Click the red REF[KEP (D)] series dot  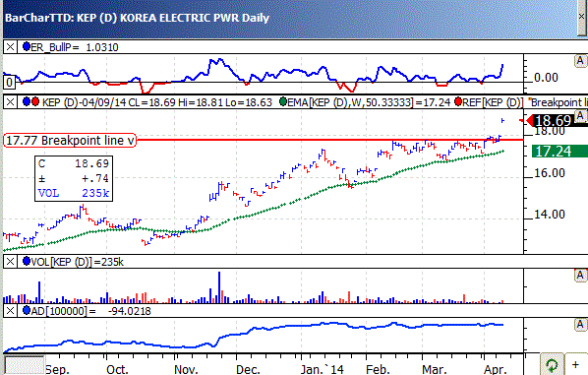(458, 101)
